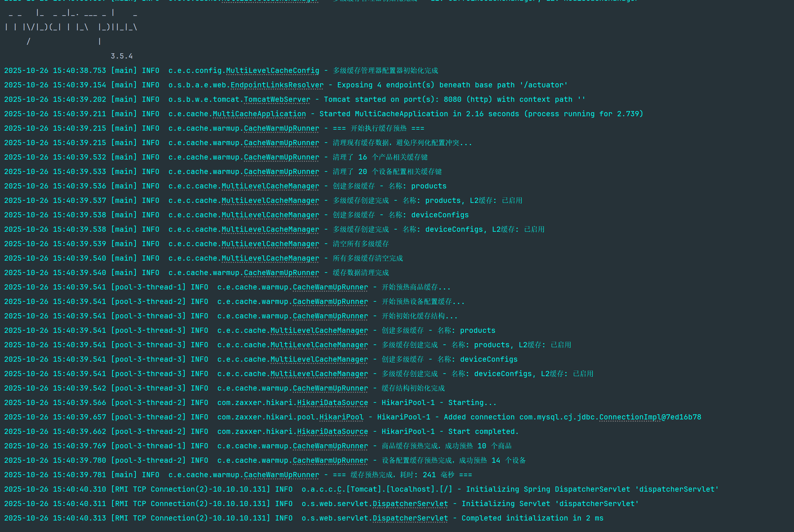Click HikariDataSource link on Start completed line

pyautogui.click(x=332, y=432)
